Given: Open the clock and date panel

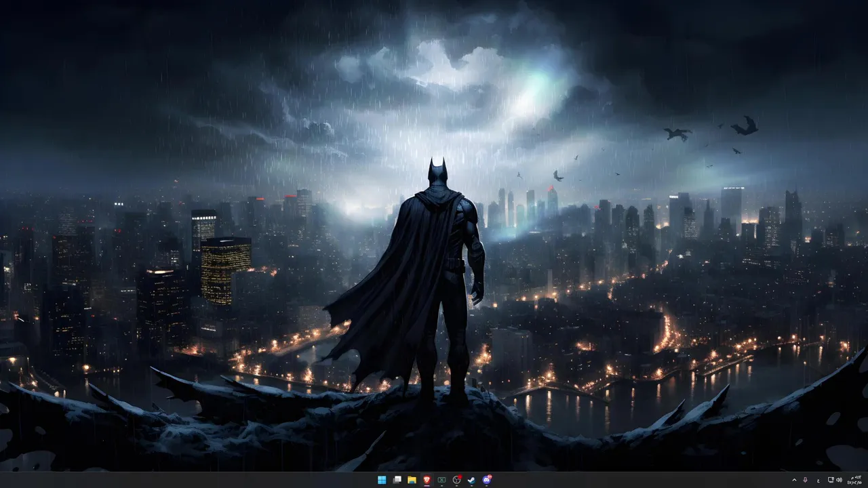Looking at the screenshot, I should pyautogui.click(x=855, y=480).
